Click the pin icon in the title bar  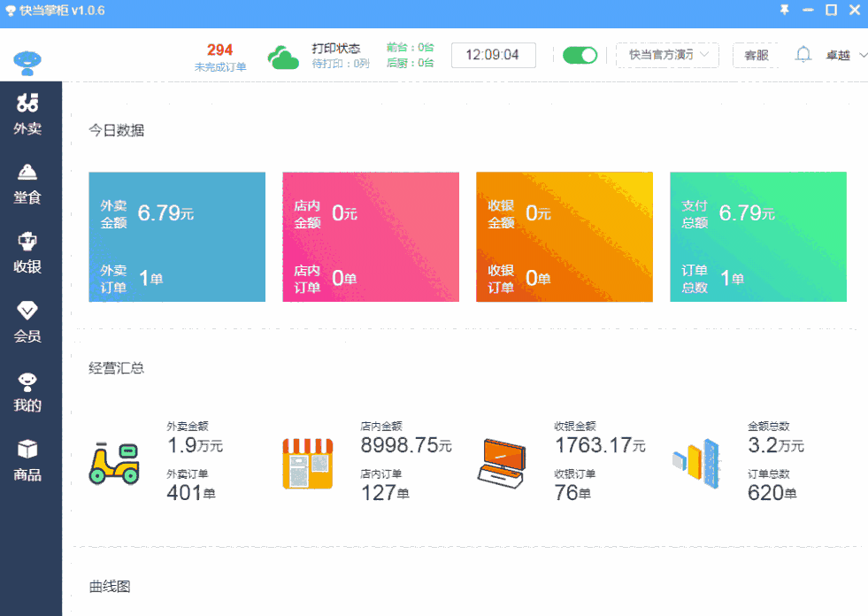point(785,11)
